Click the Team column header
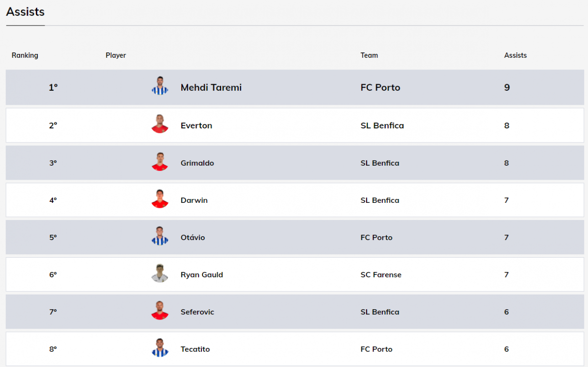The image size is (588, 367). pos(369,55)
